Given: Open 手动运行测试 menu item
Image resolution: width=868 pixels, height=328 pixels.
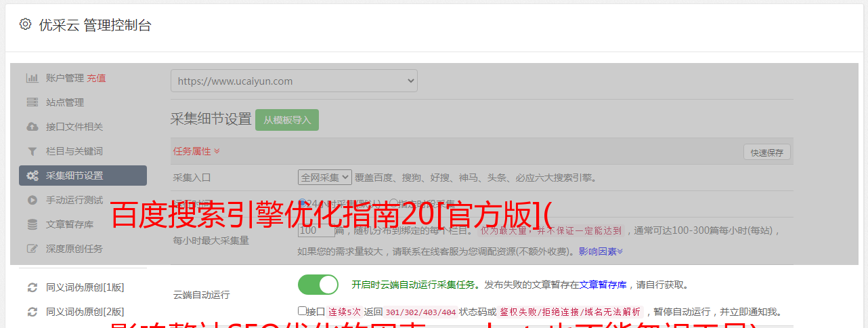Looking at the screenshot, I should pyautogui.click(x=74, y=200).
